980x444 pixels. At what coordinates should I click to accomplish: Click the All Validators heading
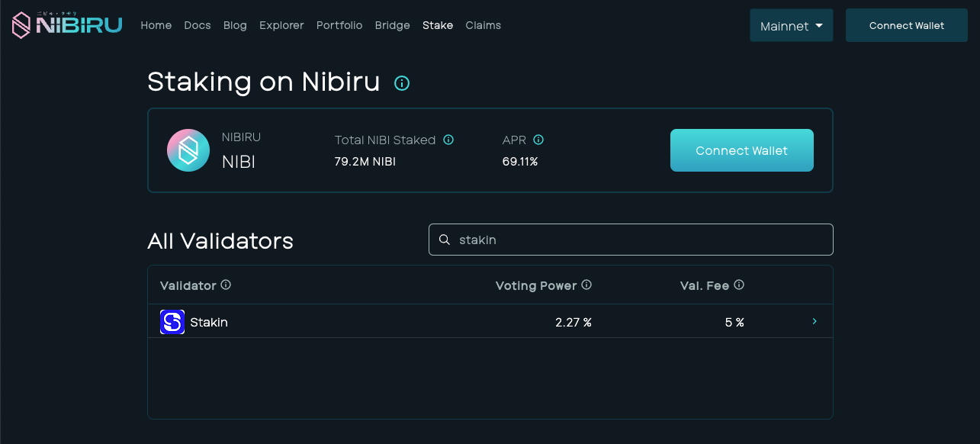(220, 241)
